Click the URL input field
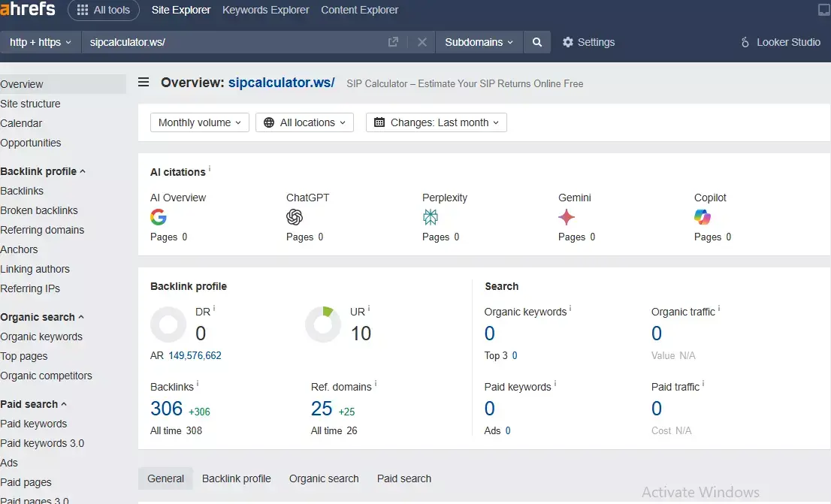The image size is (831, 504). pyautogui.click(x=233, y=42)
